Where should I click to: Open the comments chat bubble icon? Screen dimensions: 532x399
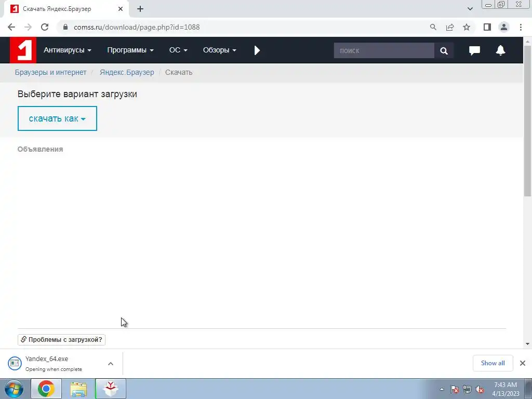coord(474,50)
